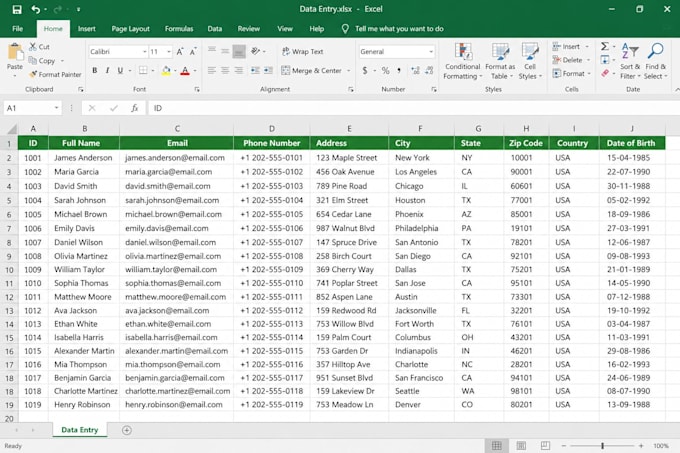Decrease font size with the smaller A icon
The height and width of the screenshot is (453, 680).
tap(193, 52)
